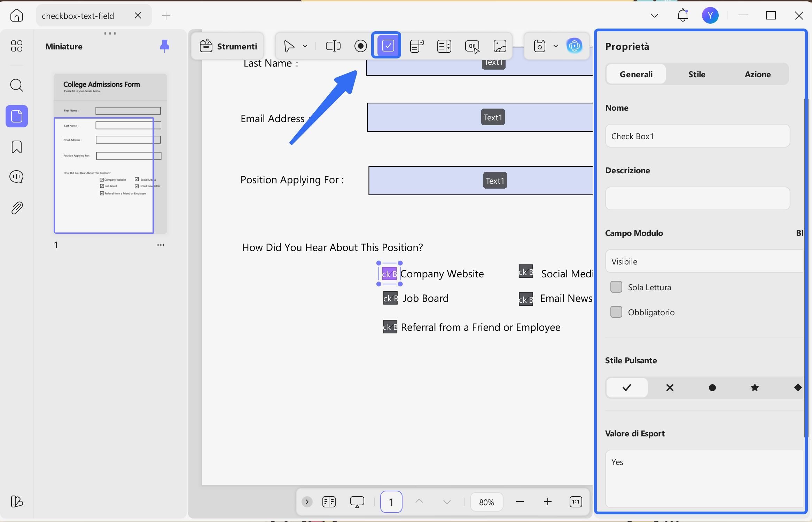Go to the previous page arrow
Image resolution: width=812 pixels, height=522 pixels.
(x=419, y=501)
